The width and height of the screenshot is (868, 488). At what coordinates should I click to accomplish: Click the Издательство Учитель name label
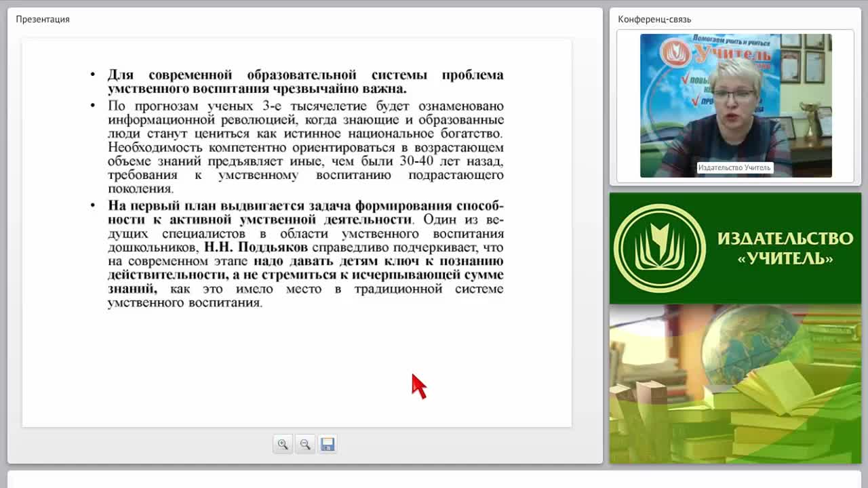pyautogui.click(x=734, y=167)
